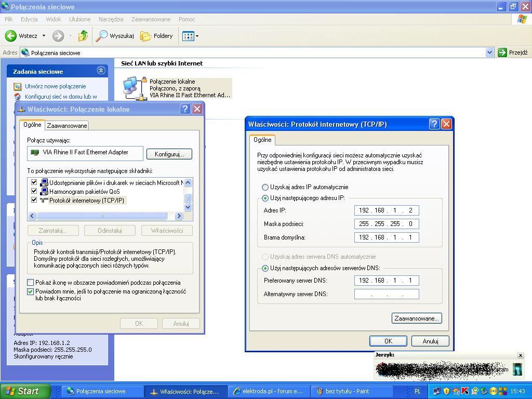Click components list scroll-right arrow

pyautogui.click(x=179, y=216)
